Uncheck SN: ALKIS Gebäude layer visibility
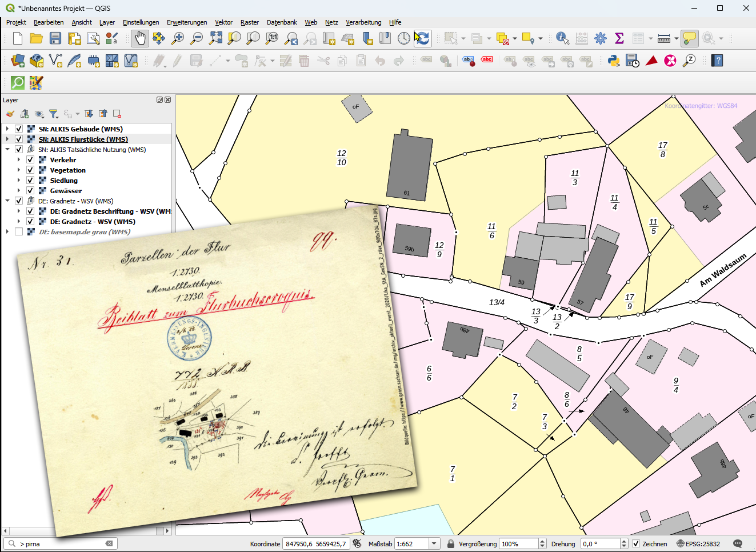The image size is (756, 552). pos(19,129)
